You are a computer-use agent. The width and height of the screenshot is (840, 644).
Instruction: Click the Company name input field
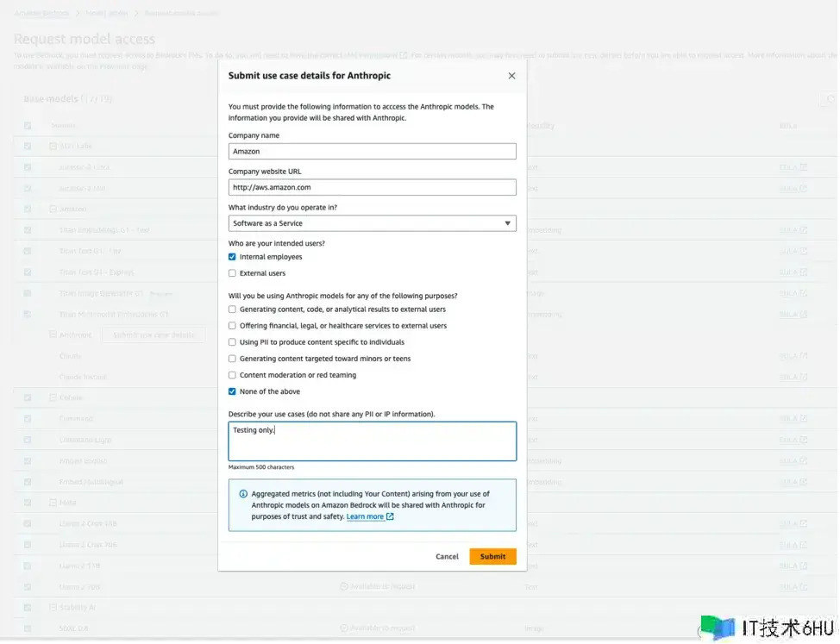372,152
